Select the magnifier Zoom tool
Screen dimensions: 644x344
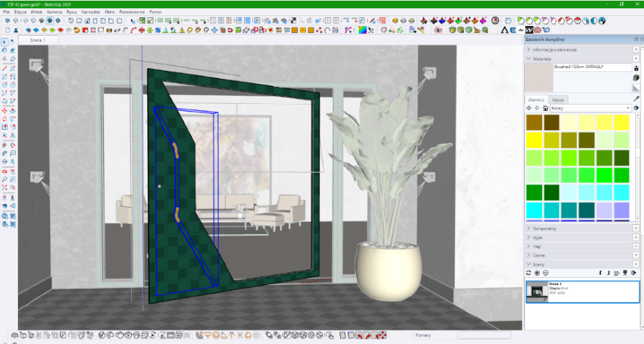pos(5,180)
